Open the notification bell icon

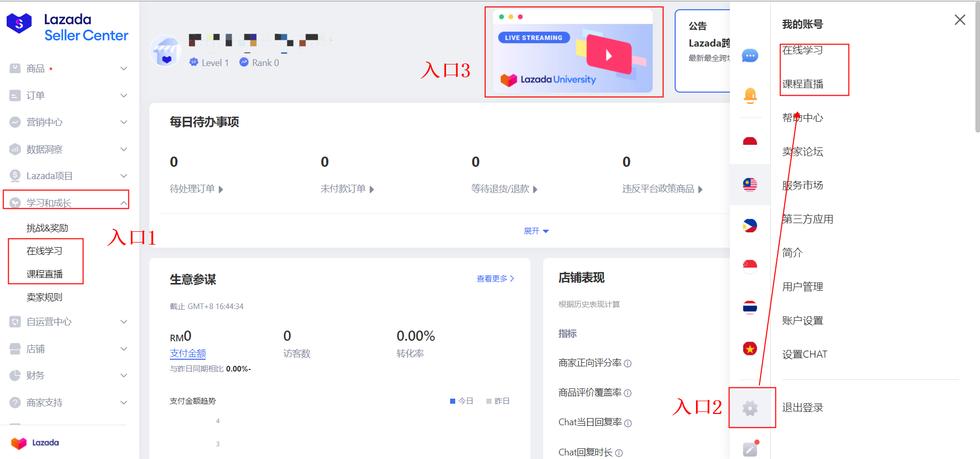(750, 96)
